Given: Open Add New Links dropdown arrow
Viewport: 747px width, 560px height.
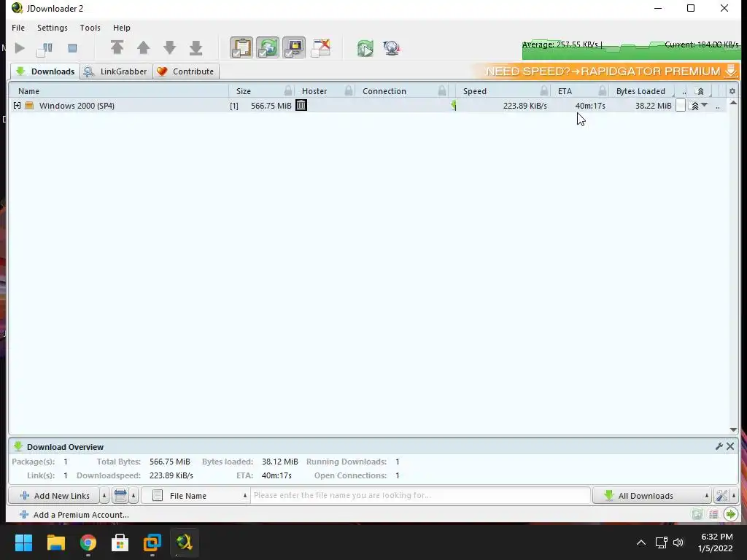Looking at the screenshot, I should coord(104,496).
